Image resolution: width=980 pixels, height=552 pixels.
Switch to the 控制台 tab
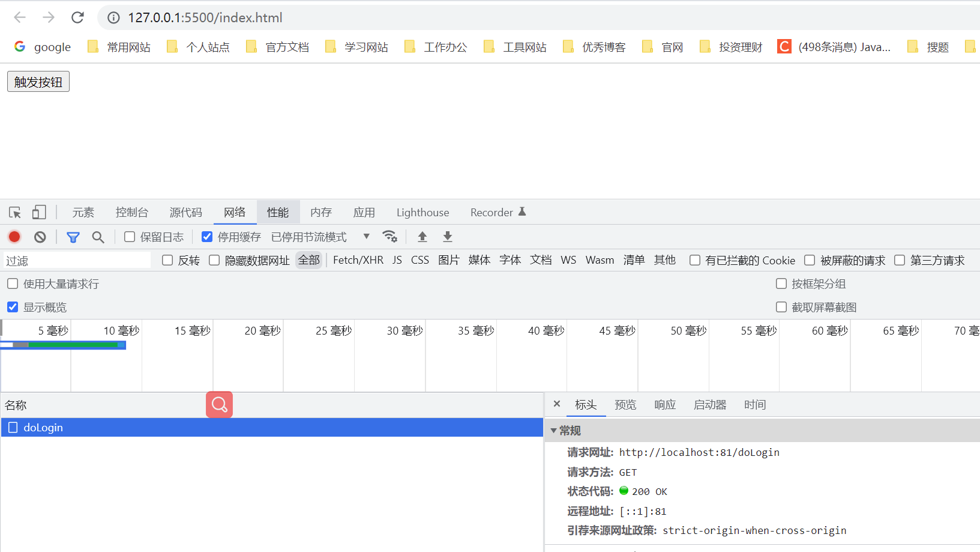pyautogui.click(x=132, y=212)
